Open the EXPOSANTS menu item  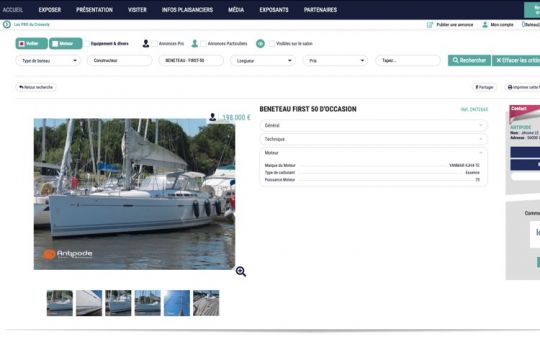click(274, 10)
